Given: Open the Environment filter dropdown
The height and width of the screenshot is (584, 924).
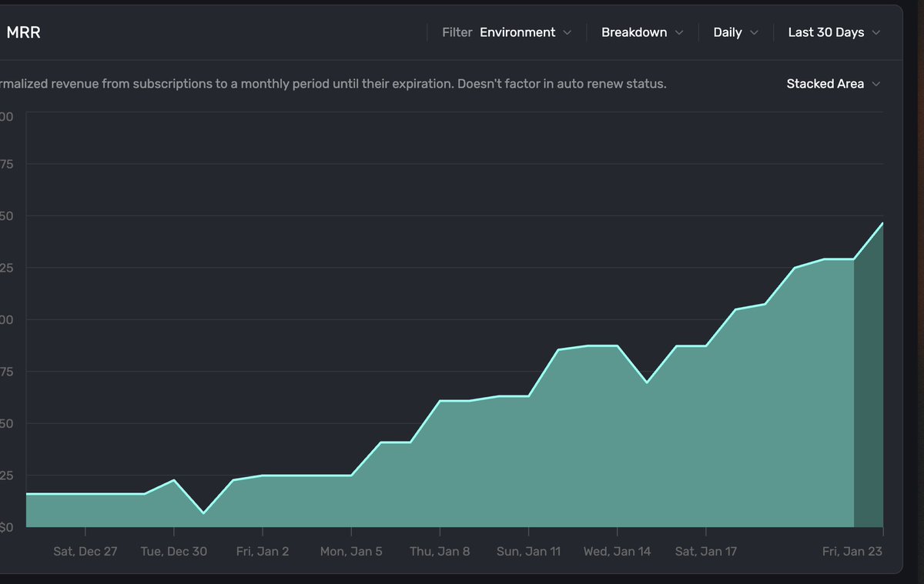Looking at the screenshot, I should [x=525, y=32].
